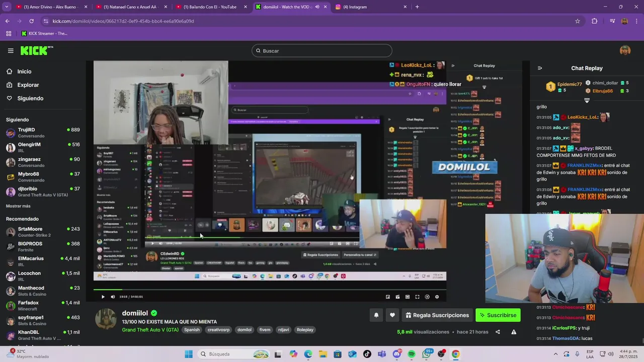Select the creativosrp tag
The image size is (644, 362).
[218, 330]
